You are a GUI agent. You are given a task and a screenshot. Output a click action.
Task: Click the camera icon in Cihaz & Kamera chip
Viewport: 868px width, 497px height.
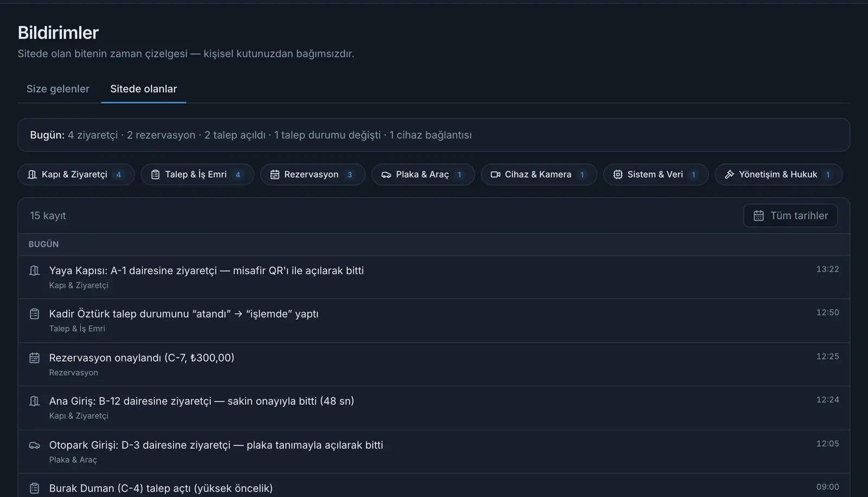[495, 175]
